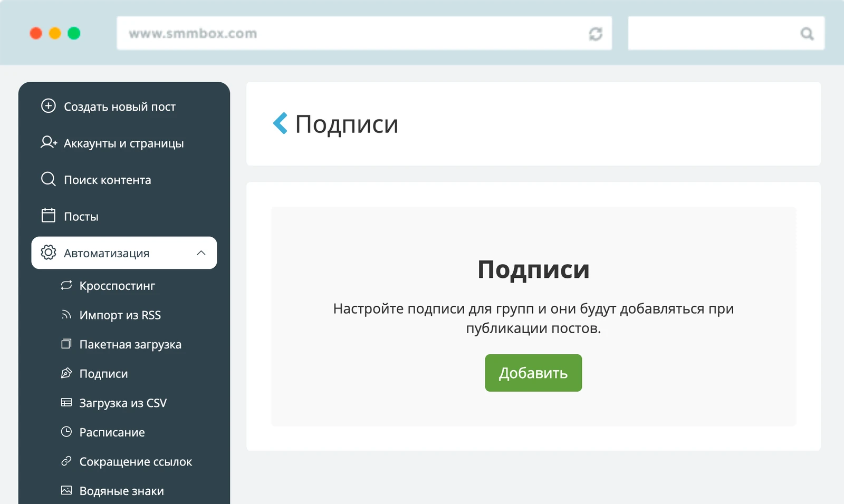Click the clock icon next to Расписание
This screenshot has width=844, height=504.
tap(65, 432)
